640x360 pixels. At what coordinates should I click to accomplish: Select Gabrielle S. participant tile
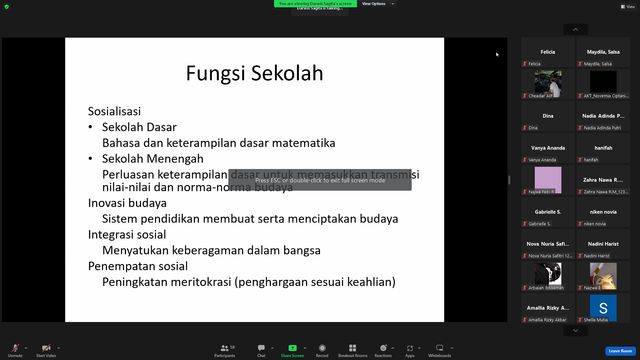click(x=548, y=212)
